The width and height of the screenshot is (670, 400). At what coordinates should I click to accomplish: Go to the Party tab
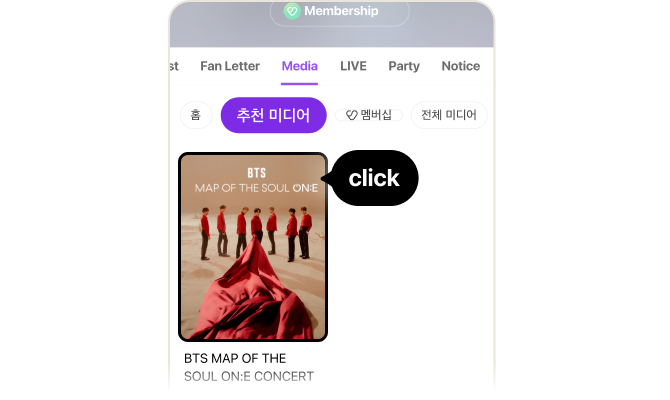click(x=404, y=66)
